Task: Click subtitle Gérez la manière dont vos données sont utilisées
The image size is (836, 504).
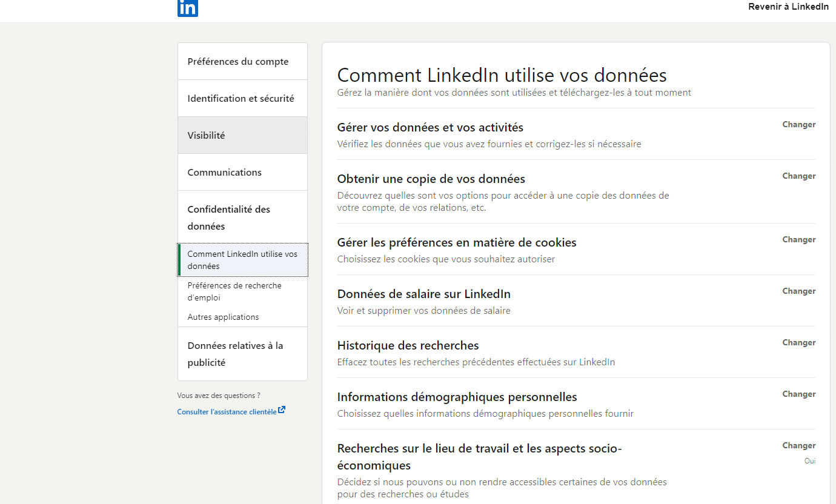Action: 514,93
